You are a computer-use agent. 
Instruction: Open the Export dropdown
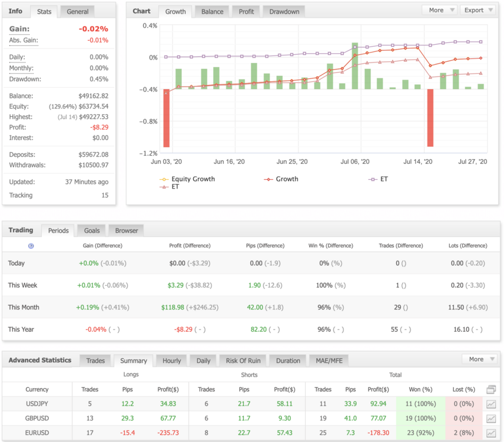click(478, 10)
